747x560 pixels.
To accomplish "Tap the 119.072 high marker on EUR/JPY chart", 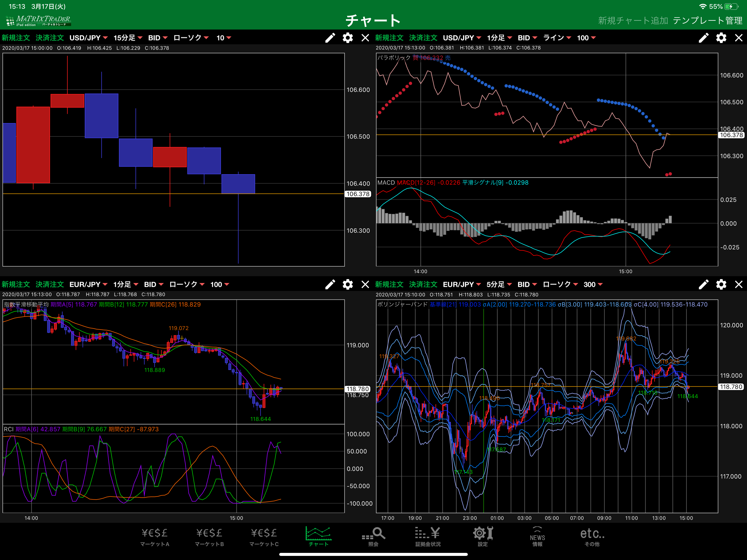I will pos(179,328).
